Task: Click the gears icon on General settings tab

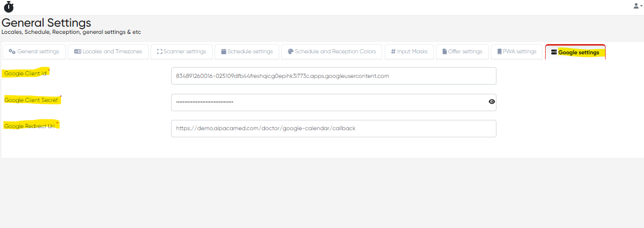Action: [x=12, y=52]
